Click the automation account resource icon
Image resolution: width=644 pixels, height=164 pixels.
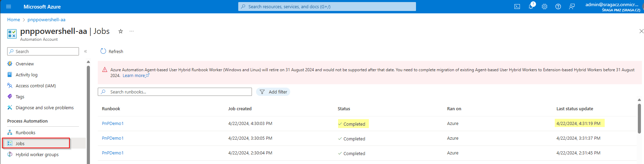(x=12, y=34)
